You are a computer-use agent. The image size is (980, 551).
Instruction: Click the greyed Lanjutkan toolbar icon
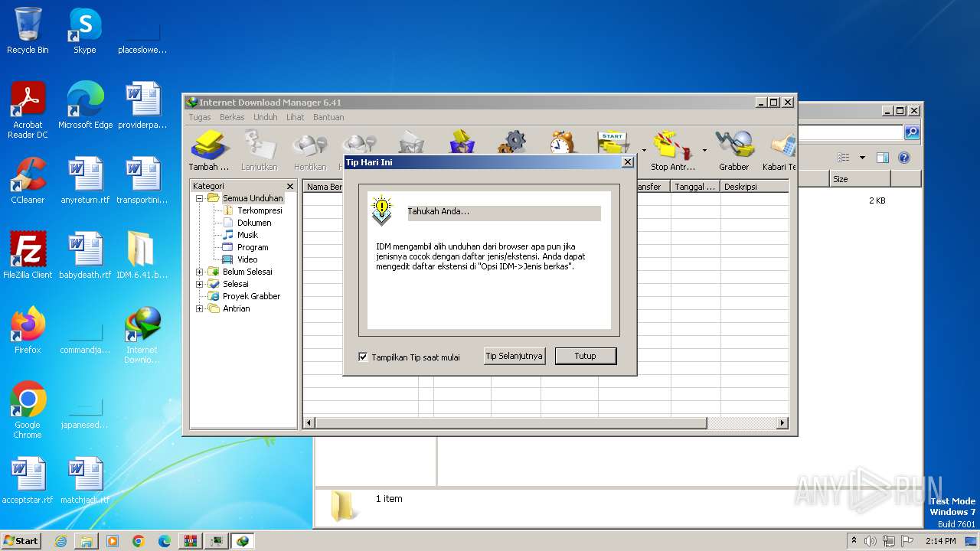(x=260, y=150)
